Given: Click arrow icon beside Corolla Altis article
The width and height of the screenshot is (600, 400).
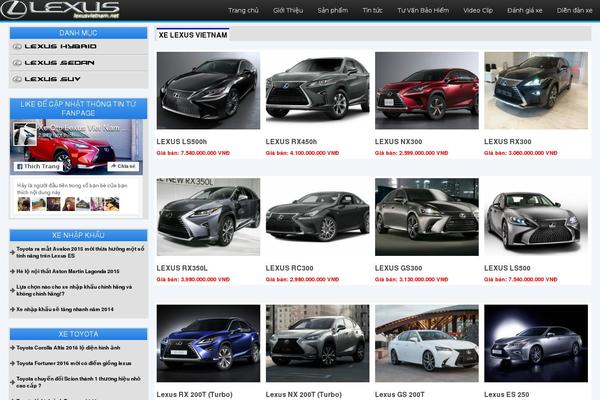Looking at the screenshot, I should pyautogui.click(x=12, y=348).
